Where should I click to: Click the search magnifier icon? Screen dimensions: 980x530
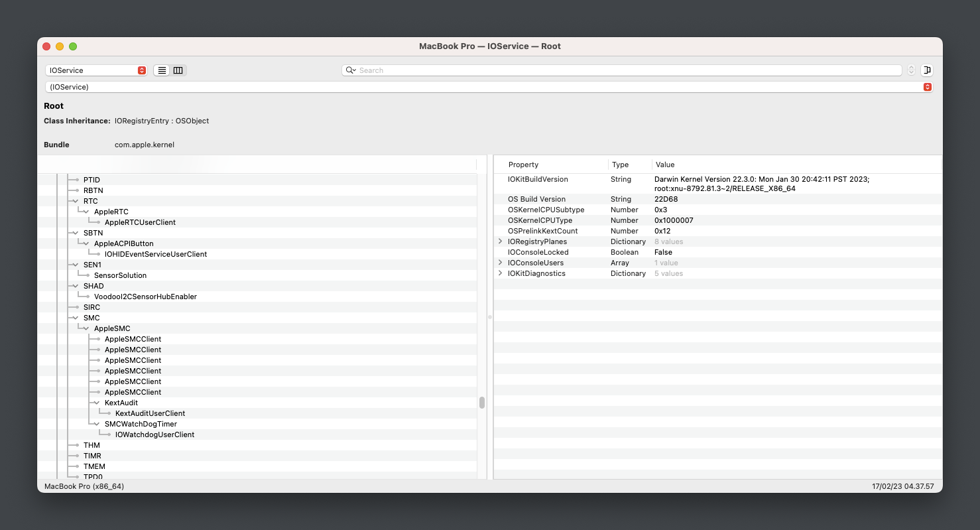pos(350,70)
